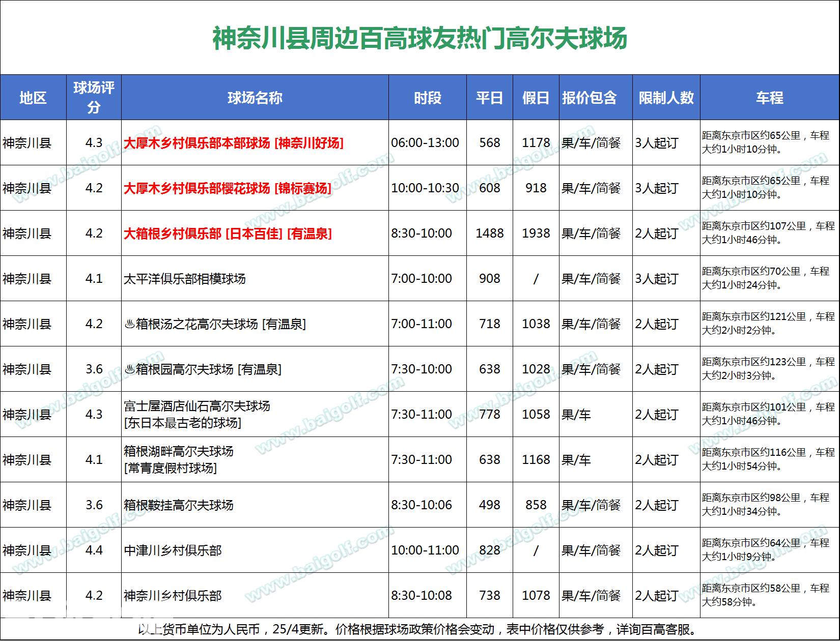Click hot spring icon beside 箱根汤之花高尔夫球场
840x641 pixels.
point(129,324)
